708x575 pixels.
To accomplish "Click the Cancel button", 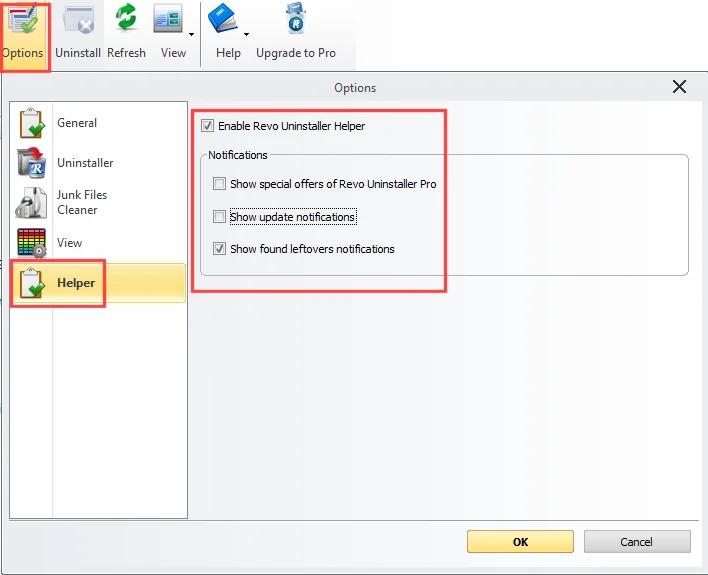I will pos(637,542).
